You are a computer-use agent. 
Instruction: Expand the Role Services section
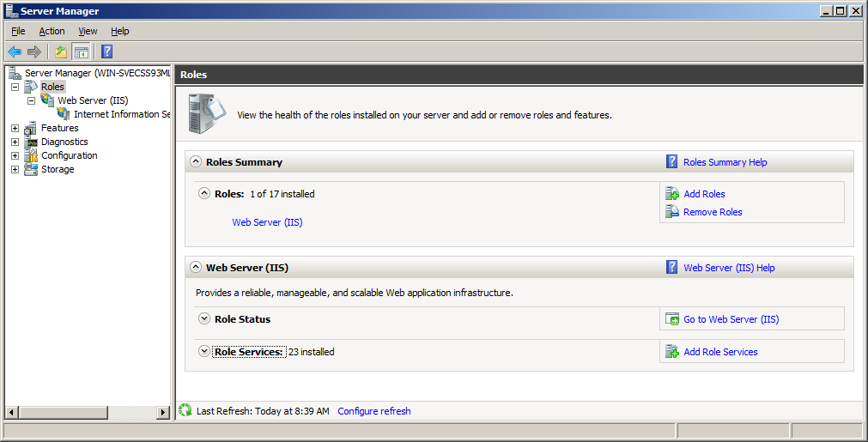point(204,351)
